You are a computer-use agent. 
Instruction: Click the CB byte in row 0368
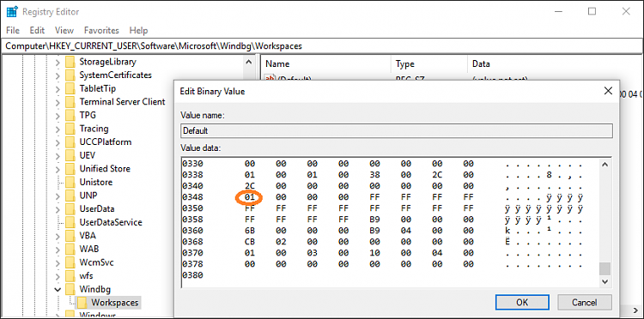pos(250,242)
